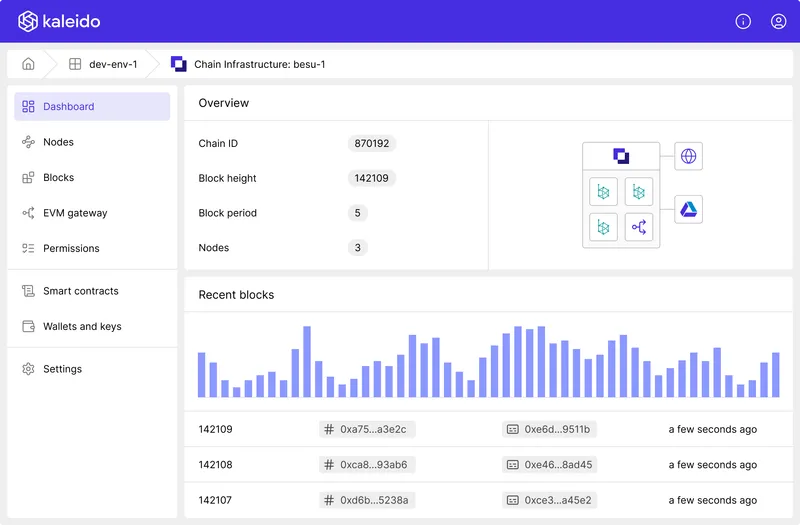Click the Kaleido logo in the header

click(x=59, y=21)
